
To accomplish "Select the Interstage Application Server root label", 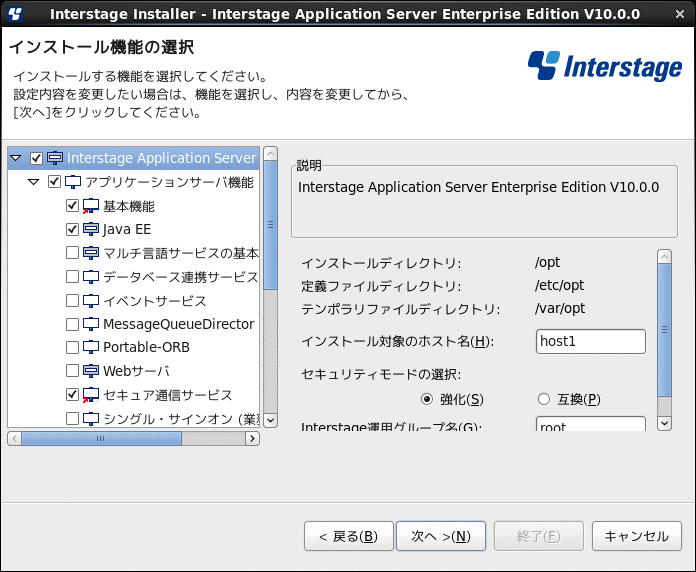I will pos(162,158).
